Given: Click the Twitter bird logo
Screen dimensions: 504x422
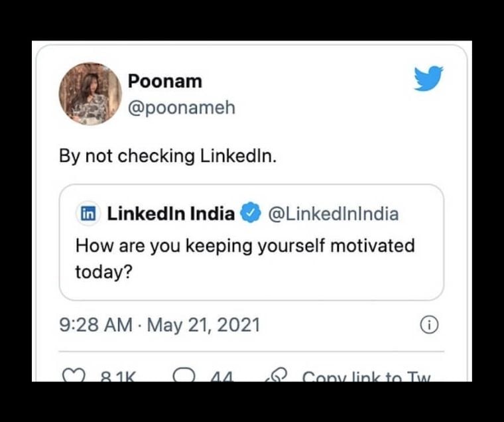Looking at the screenshot, I should coord(428,78).
